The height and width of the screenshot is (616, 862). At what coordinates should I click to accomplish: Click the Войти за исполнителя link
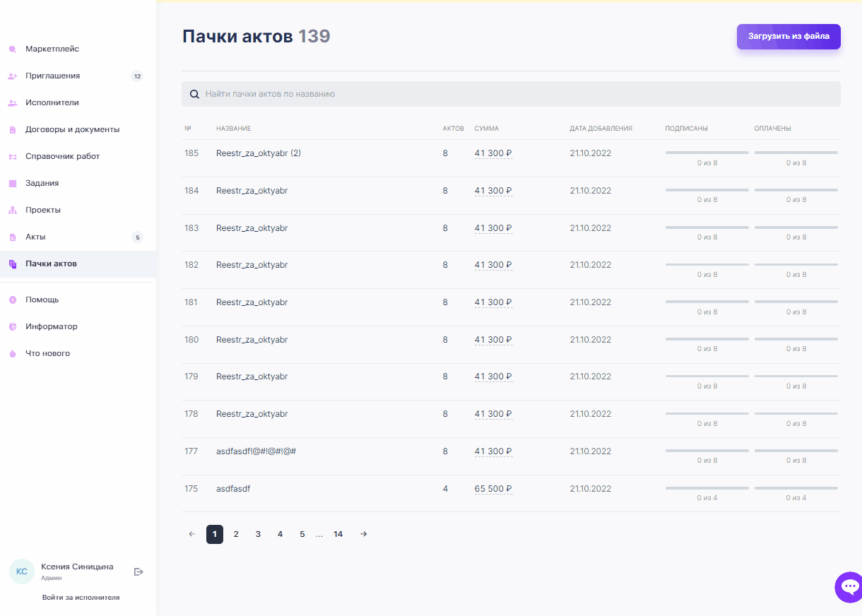pos(81,598)
